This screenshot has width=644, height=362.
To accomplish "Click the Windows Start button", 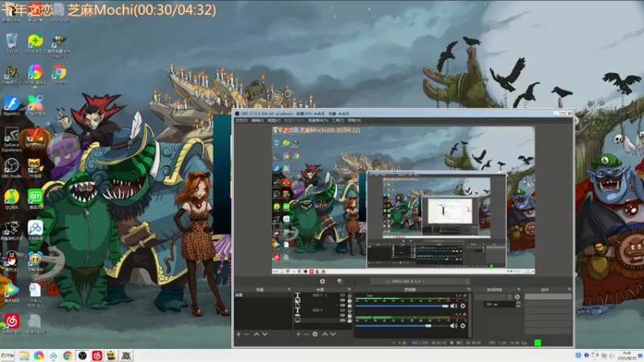I will (x=7, y=356).
